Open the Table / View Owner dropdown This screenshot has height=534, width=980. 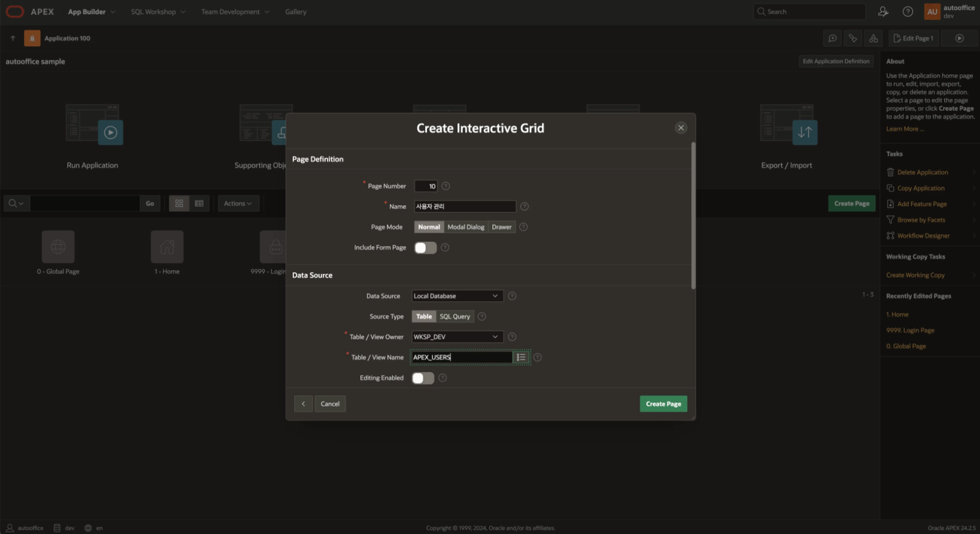457,337
